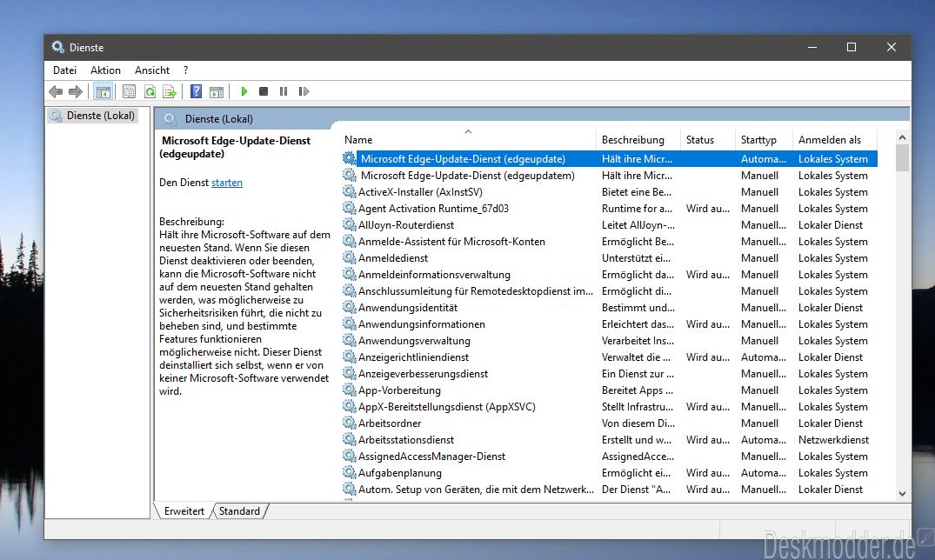The height and width of the screenshot is (560, 935).
Task: Click 'Leitet AllJoyn-...' description cell
Action: coord(638,225)
